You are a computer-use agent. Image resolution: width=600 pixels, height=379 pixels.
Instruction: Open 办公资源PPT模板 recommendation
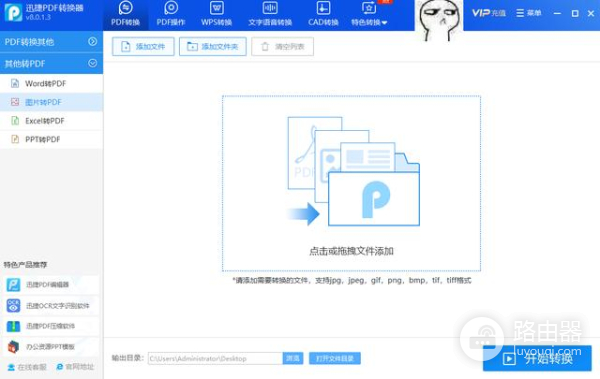pos(51,347)
